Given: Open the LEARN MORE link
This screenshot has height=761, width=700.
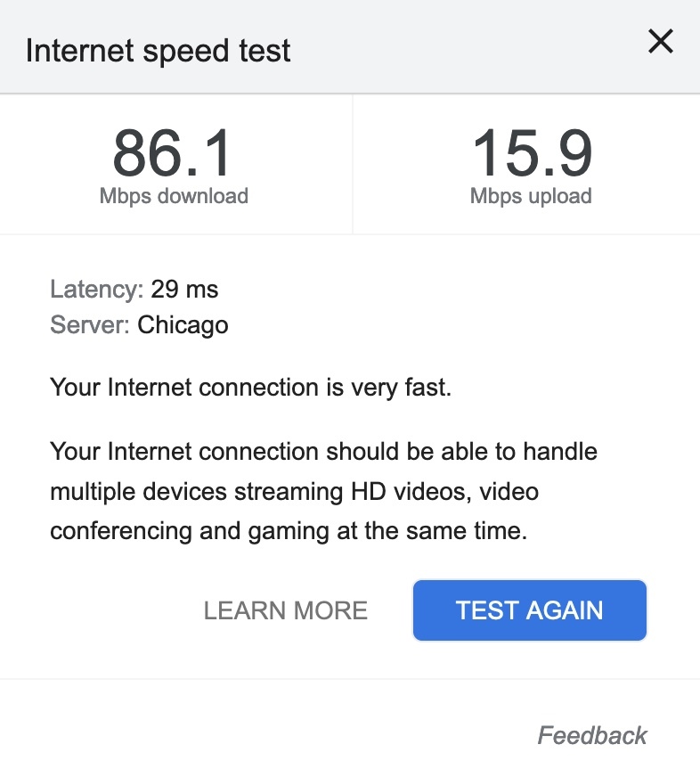Looking at the screenshot, I should (x=285, y=610).
